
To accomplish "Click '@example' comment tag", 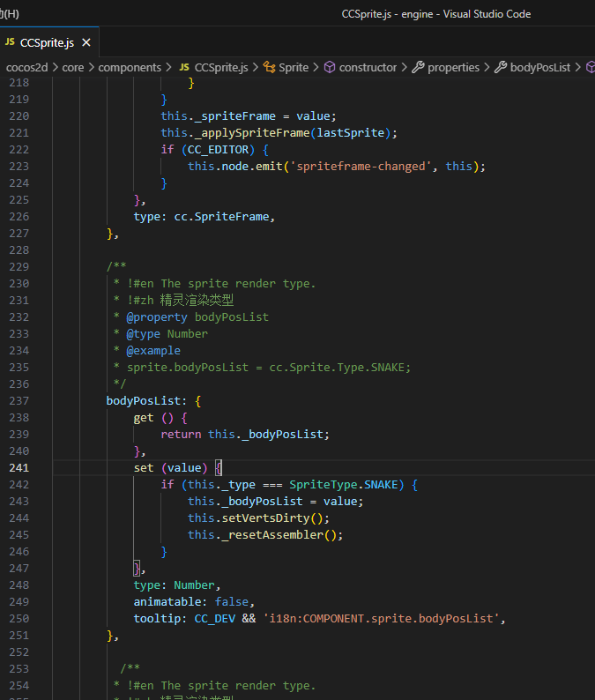I will click(153, 351).
